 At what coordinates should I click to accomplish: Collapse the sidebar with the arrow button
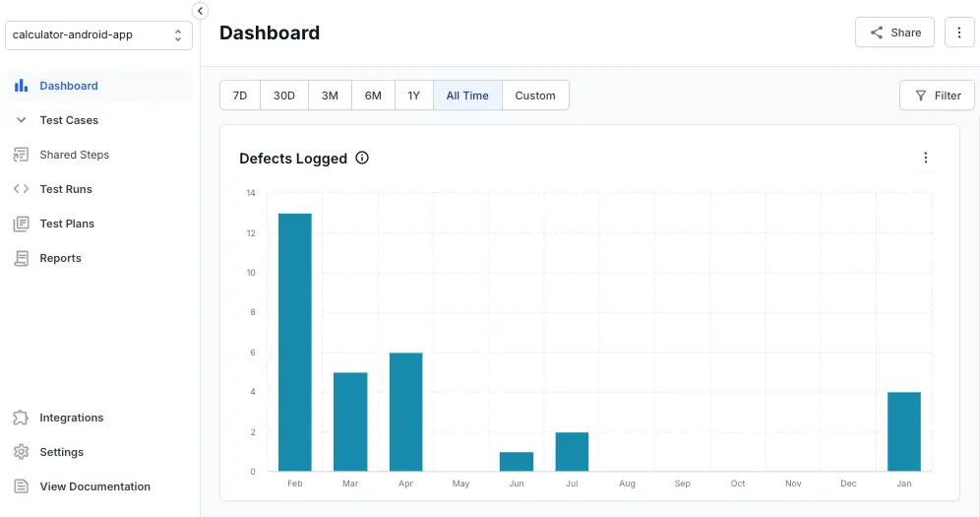(x=200, y=11)
